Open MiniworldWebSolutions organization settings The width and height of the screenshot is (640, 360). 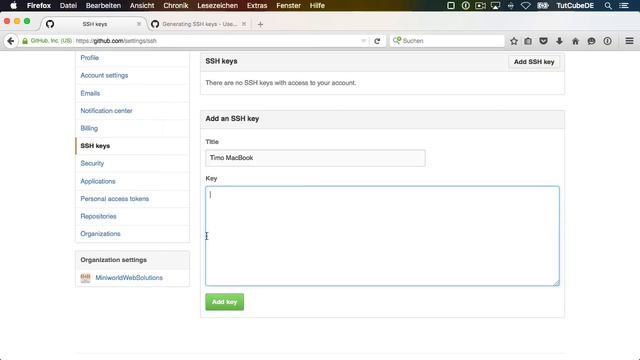pyautogui.click(x=129, y=278)
